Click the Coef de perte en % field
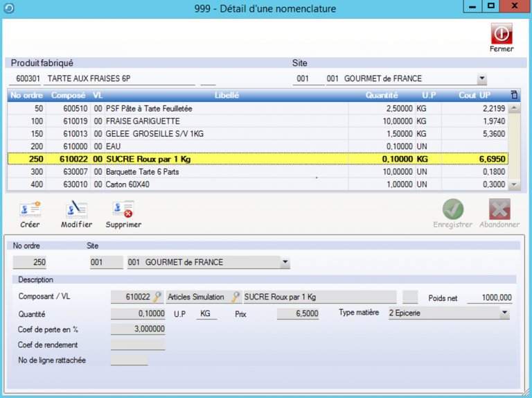 pos(138,329)
